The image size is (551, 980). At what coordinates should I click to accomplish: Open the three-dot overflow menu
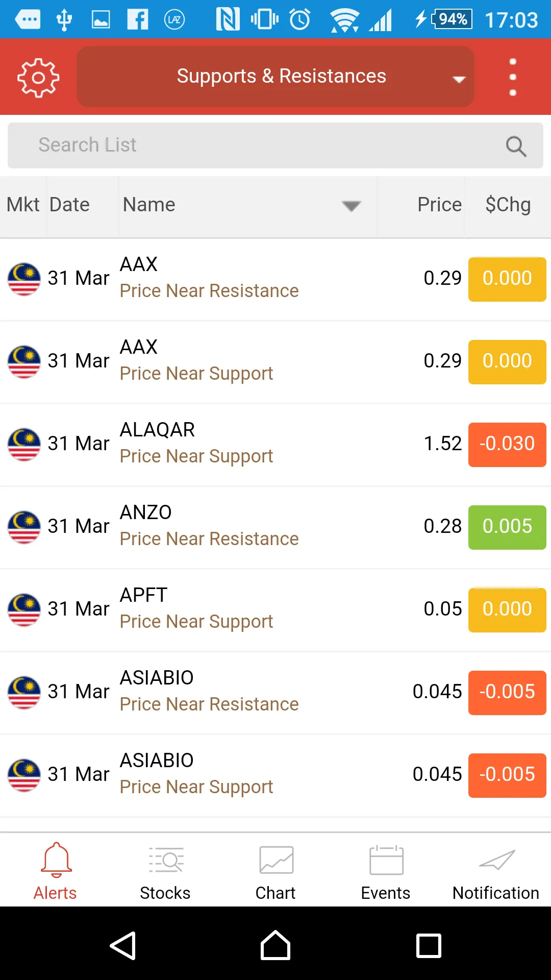coord(513,77)
